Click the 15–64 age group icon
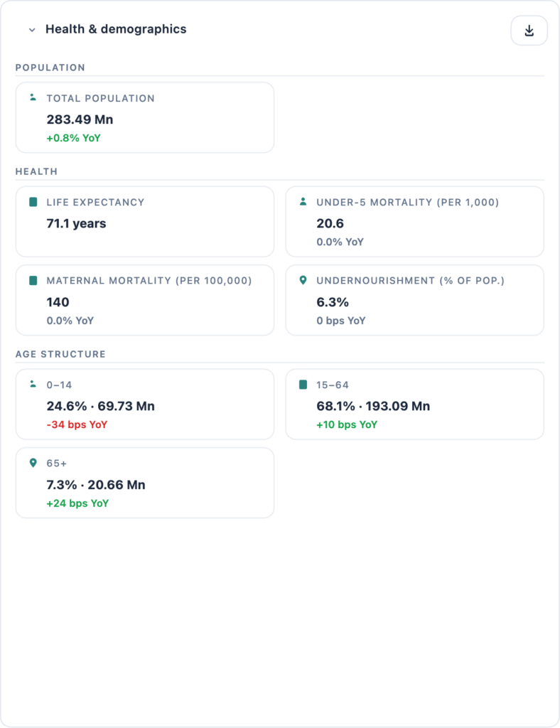Image resolution: width=560 pixels, height=728 pixels. tap(303, 385)
